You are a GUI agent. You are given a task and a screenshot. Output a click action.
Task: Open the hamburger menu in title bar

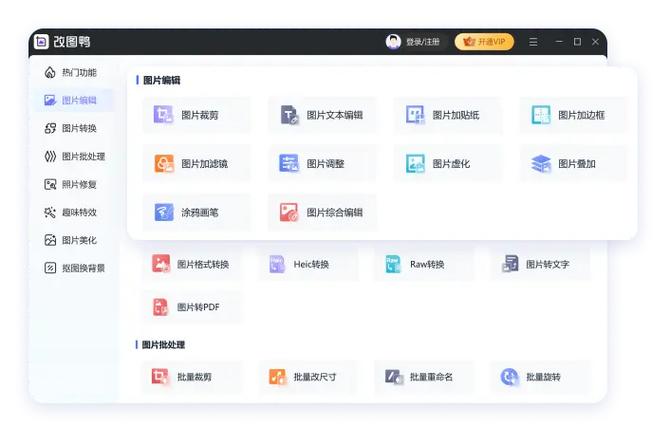click(x=533, y=42)
